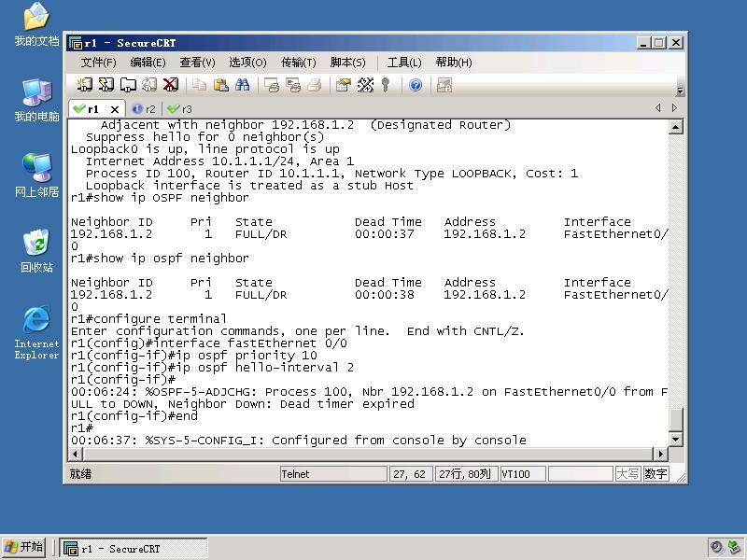Image resolution: width=747 pixels, height=560 pixels.
Task: Click the 27行, 80列 status field
Action: (466, 474)
